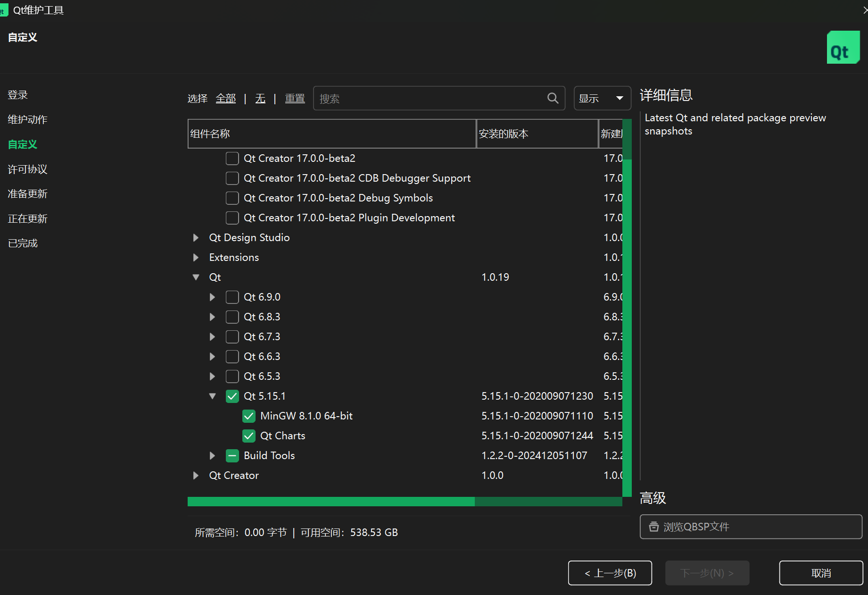
Task: Select MinGW version 5.15.1-0-202009071110 cell
Action: coord(537,416)
